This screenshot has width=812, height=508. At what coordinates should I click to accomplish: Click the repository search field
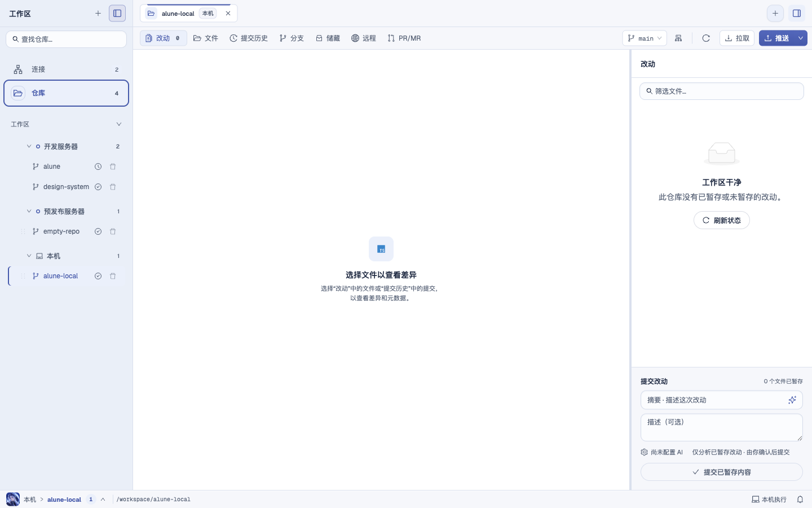coord(66,39)
